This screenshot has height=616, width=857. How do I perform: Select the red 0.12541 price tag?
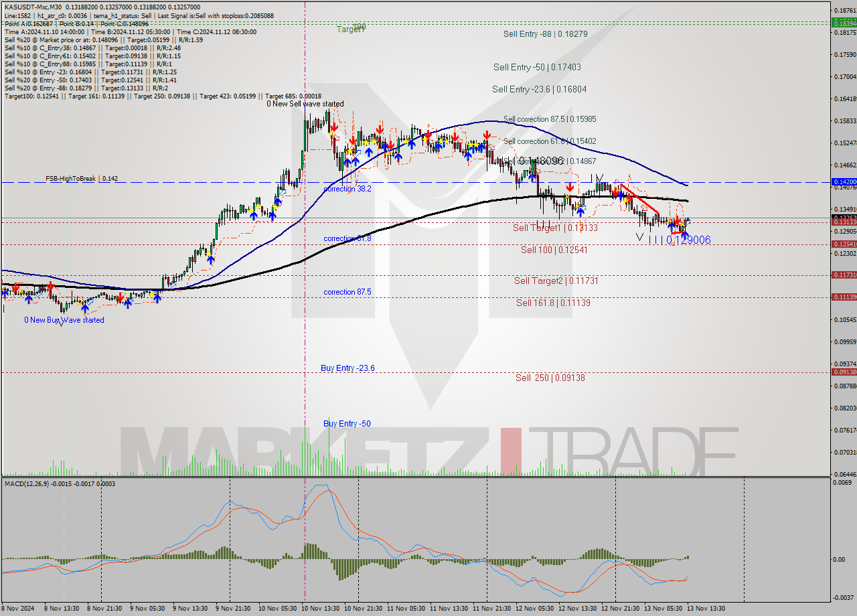843,244
